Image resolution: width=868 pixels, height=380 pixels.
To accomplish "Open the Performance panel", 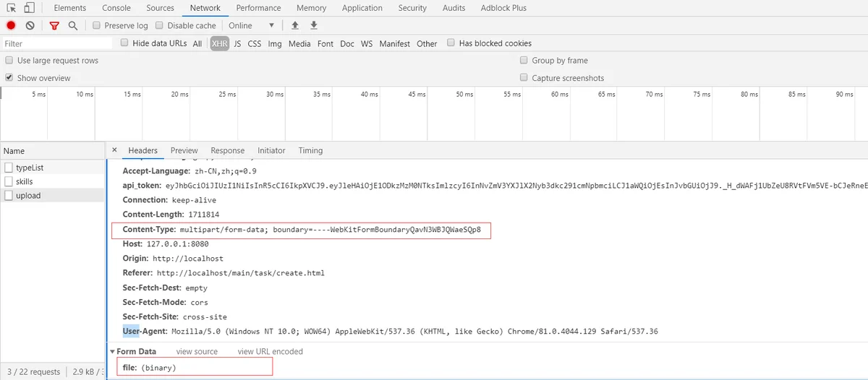I will (x=258, y=8).
